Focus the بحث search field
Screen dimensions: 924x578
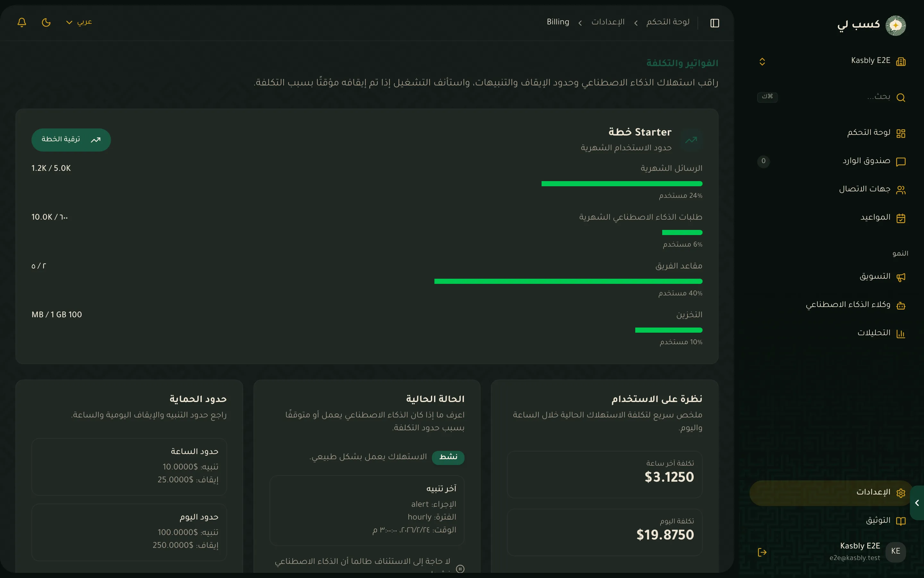point(832,97)
